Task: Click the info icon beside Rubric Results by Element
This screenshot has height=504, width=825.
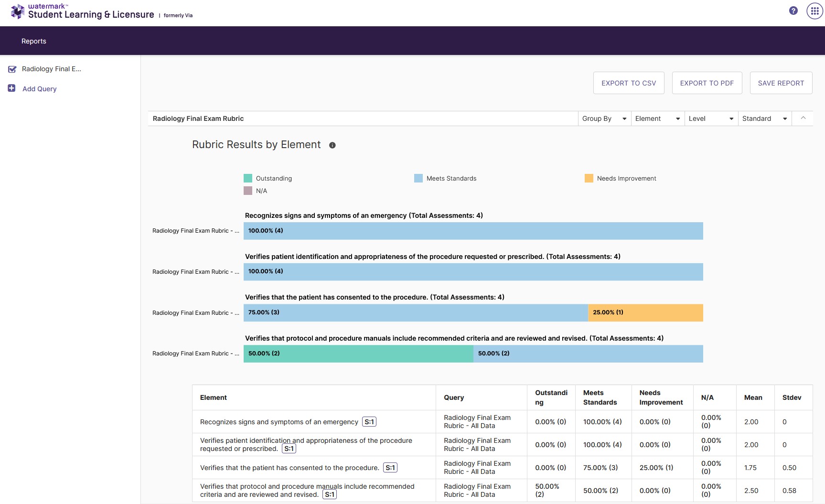Action: (x=332, y=145)
